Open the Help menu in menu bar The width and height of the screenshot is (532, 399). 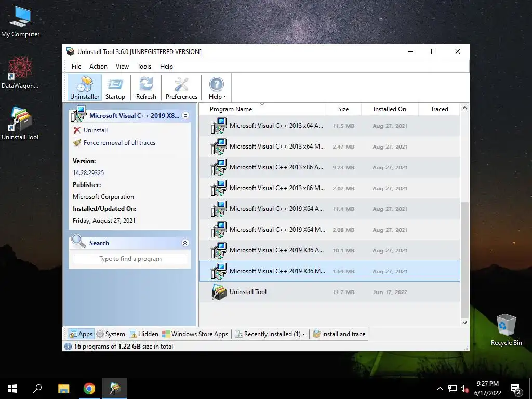pos(166,66)
